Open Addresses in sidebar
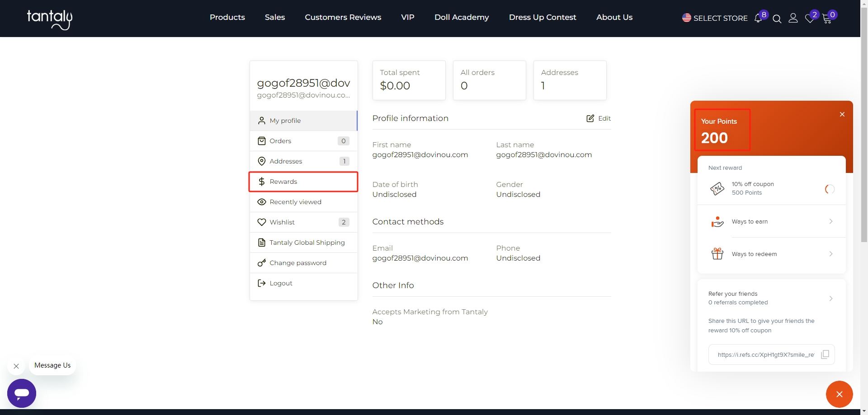This screenshot has width=868, height=415. (x=303, y=161)
